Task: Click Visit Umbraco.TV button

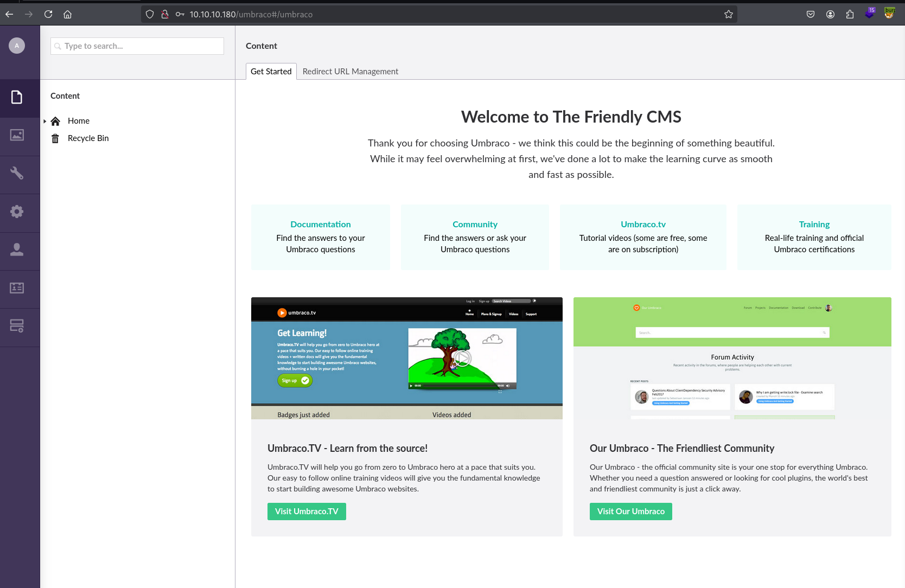Action: point(307,512)
